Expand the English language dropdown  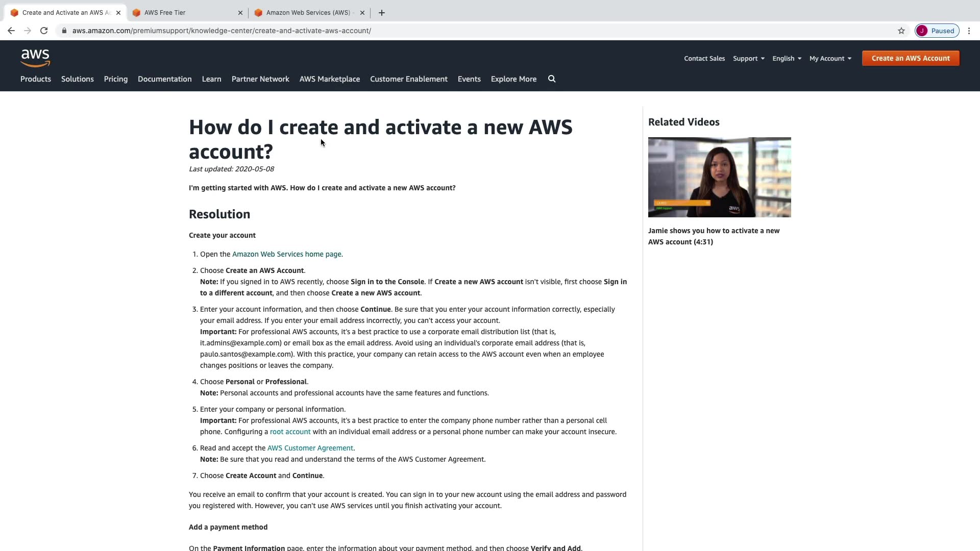(x=787, y=59)
